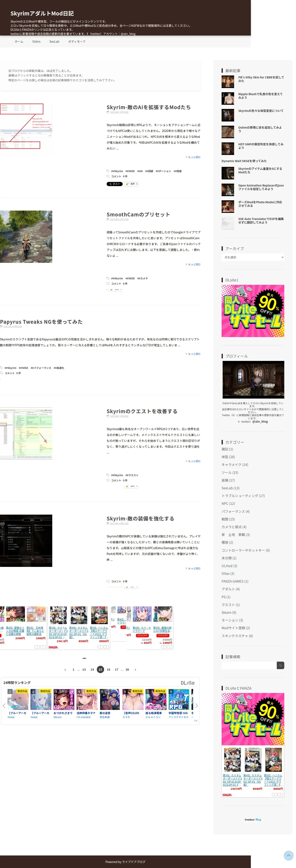Viewport: 296px width, 868px height.
Task: Click the scroll-to-top arrow button
Action: [289, 855]
